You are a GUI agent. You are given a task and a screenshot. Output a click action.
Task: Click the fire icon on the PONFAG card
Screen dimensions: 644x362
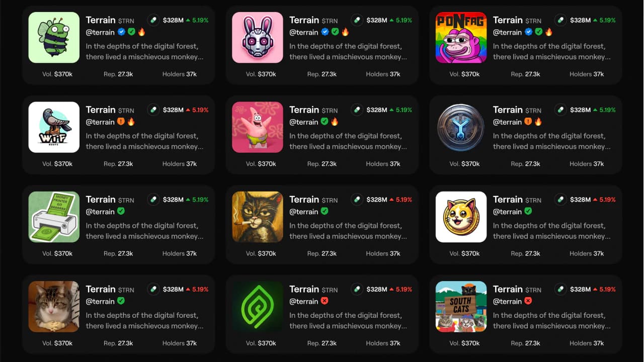(549, 32)
